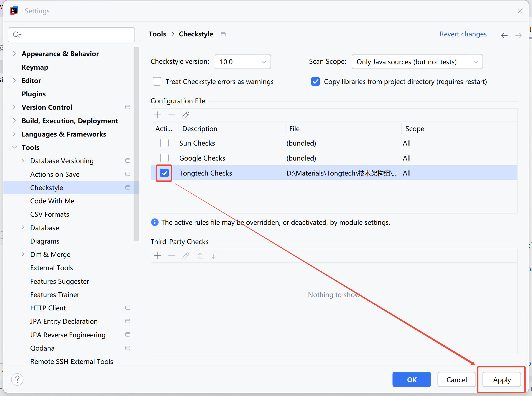The image size is (532, 396).
Task: Focus the settings search input field
Action: coord(77,35)
